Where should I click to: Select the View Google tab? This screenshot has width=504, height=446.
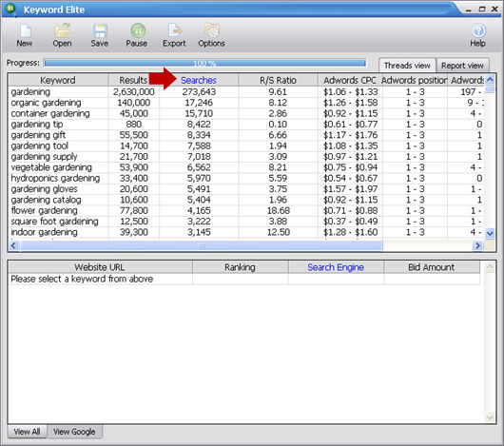pos(74,432)
